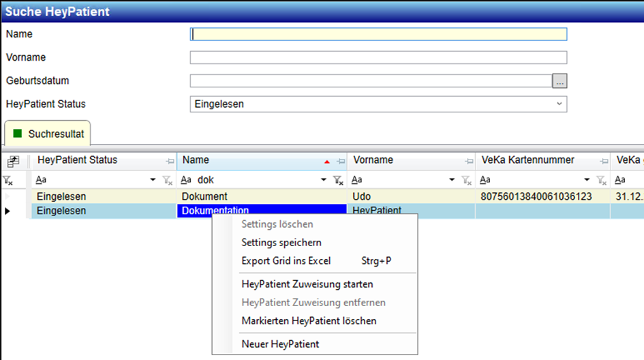Viewport: 644px width, 360px height.
Task: Choose 'Settings speichern' from context menu
Action: pos(281,243)
